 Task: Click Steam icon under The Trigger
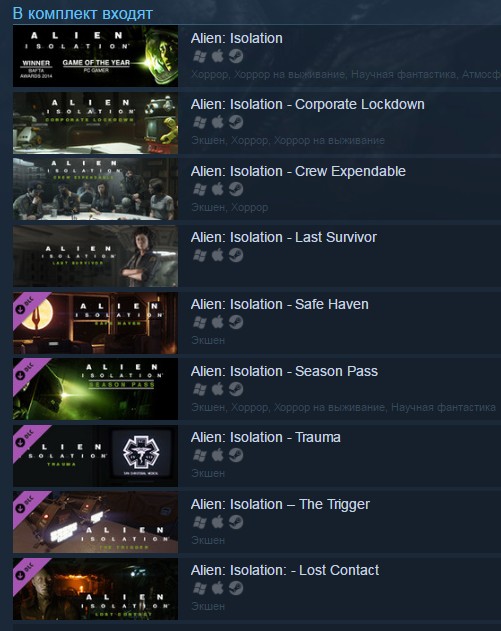pyautogui.click(x=236, y=522)
